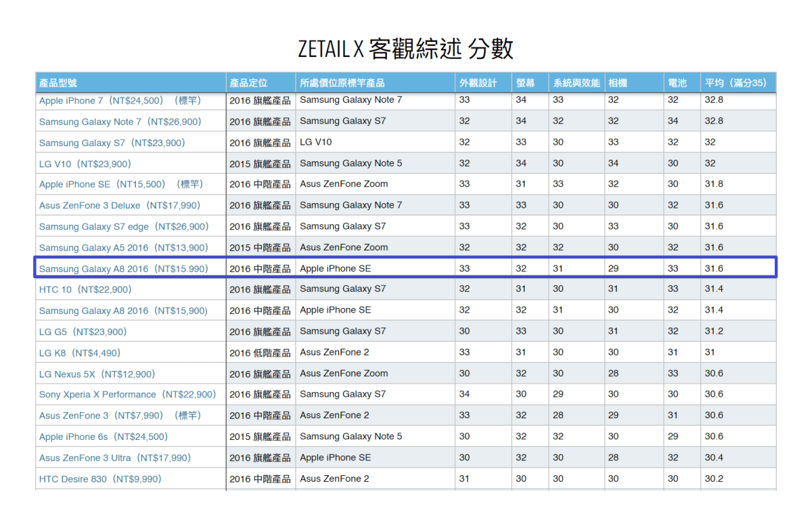Select the 31.4 average in the HTC 10 row
Screen dimensions: 812x509
pos(714,289)
